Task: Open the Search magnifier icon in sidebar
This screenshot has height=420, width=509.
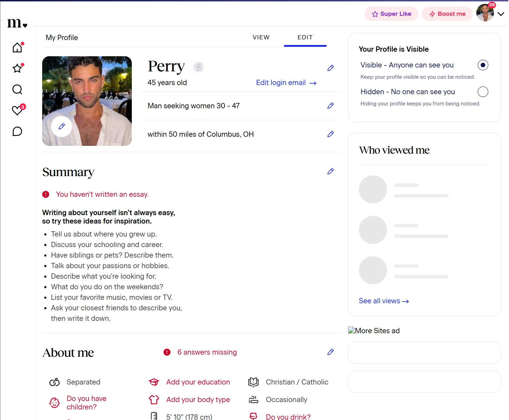Action: pyautogui.click(x=17, y=89)
